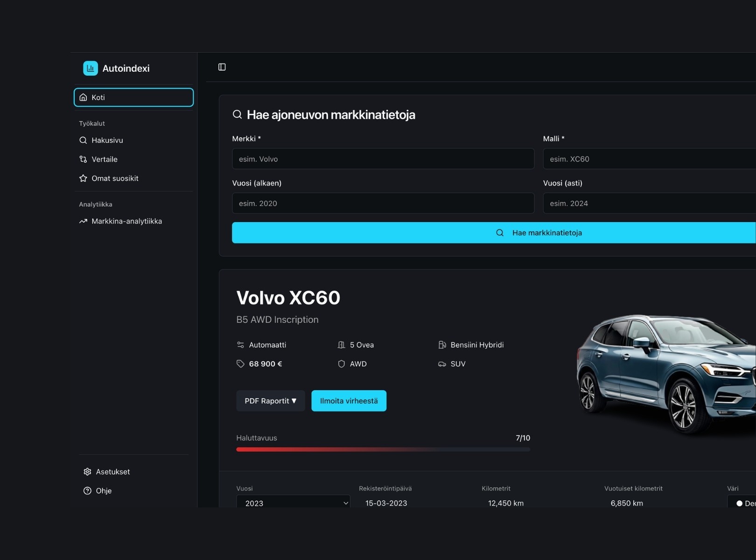The width and height of the screenshot is (756, 560).
Task: Click the 6,850 km value
Action: coord(627,503)
